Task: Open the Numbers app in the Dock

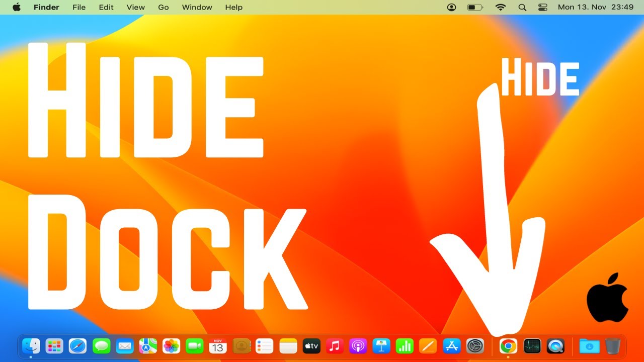Action: [405, 346]
